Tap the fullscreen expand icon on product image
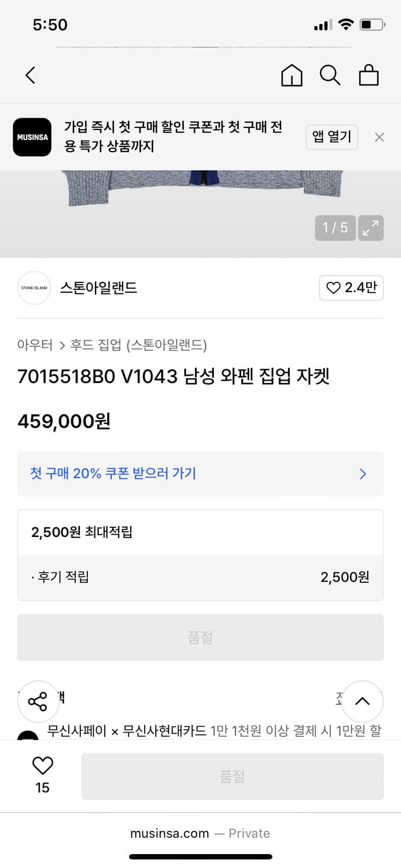Image resolution: width=401 pixels, height=868 pixels. [x=371, y=227]
